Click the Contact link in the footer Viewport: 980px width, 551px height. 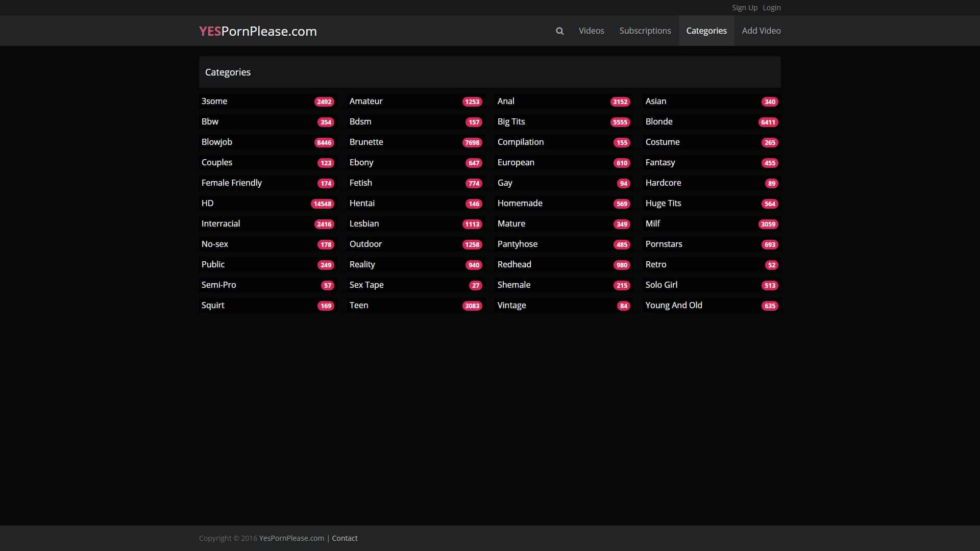pyautogui.click(x=345, y=538)
